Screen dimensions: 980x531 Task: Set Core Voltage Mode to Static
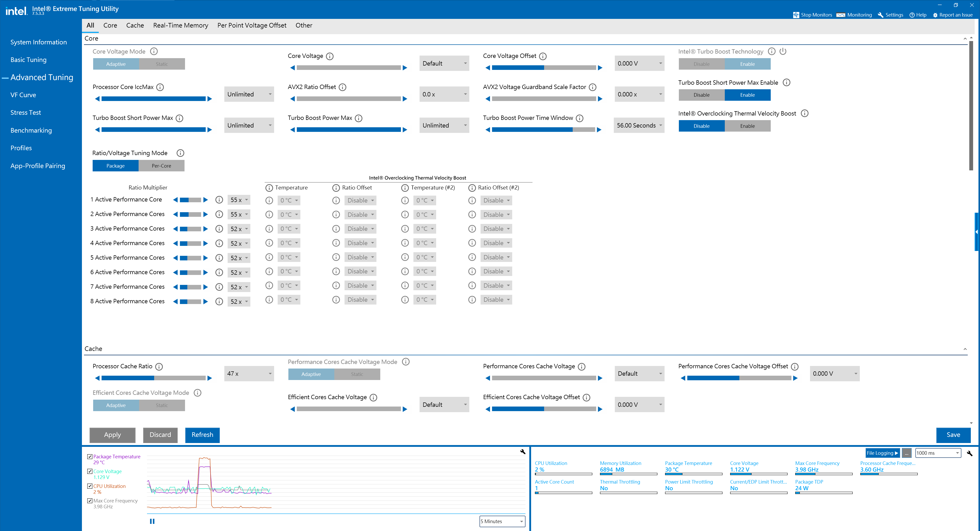162,64
